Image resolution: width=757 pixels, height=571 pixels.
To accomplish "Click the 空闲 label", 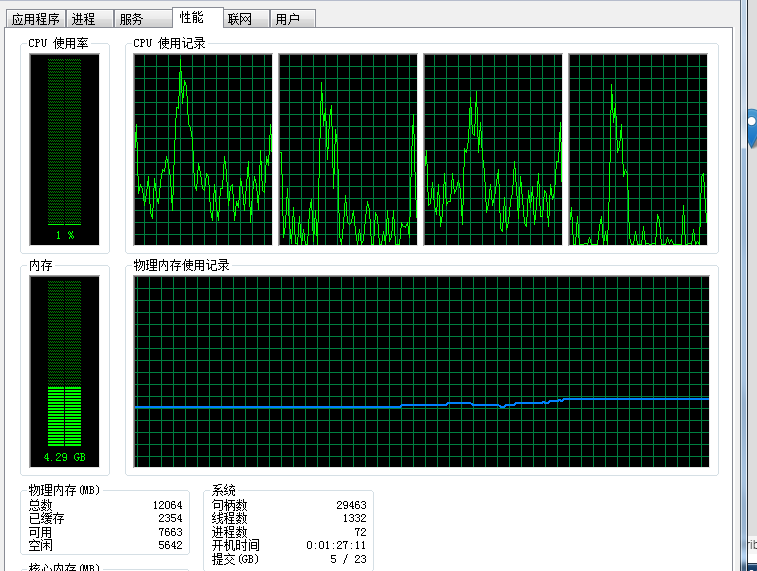I will point(41,545).
